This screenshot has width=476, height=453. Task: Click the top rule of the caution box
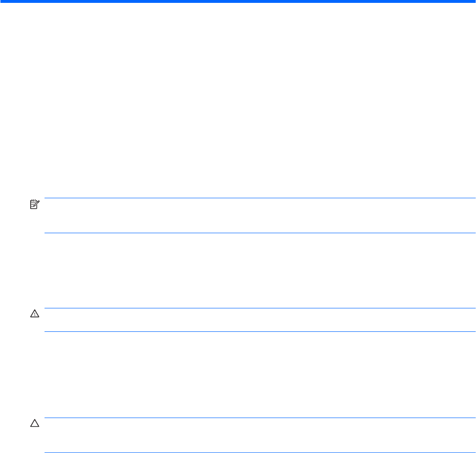pyautogui.click(x=259, y=418)
